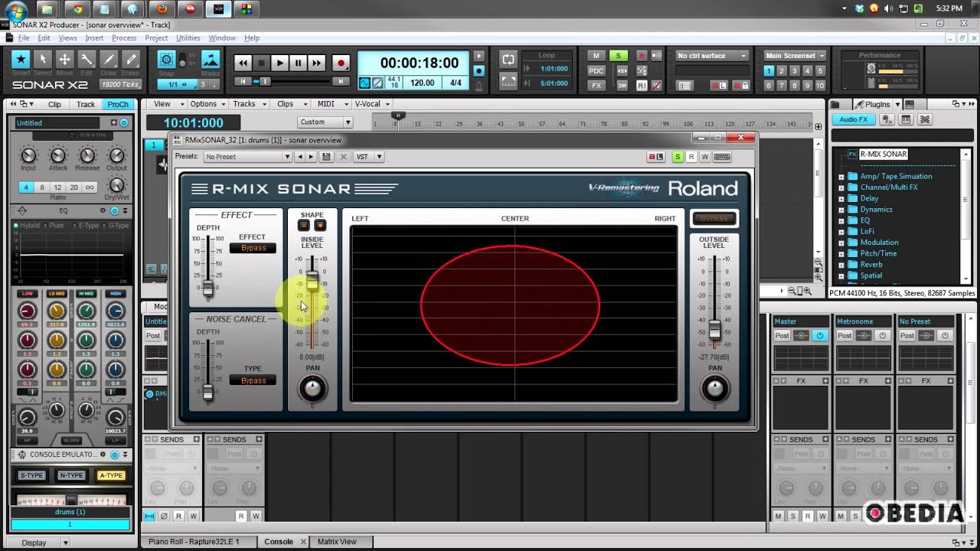980x551 pixels.
Task: Click the R-MIX BYPASS button
Action: coord(714,219)
